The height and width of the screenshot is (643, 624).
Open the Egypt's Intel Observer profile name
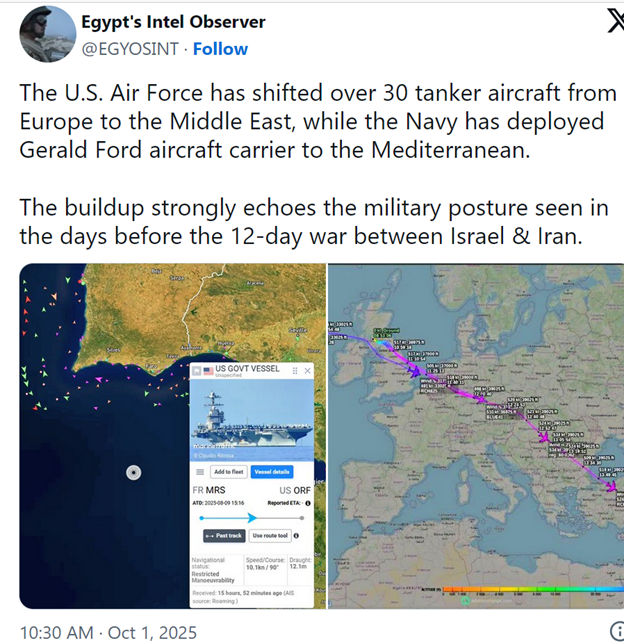[173, 22]
